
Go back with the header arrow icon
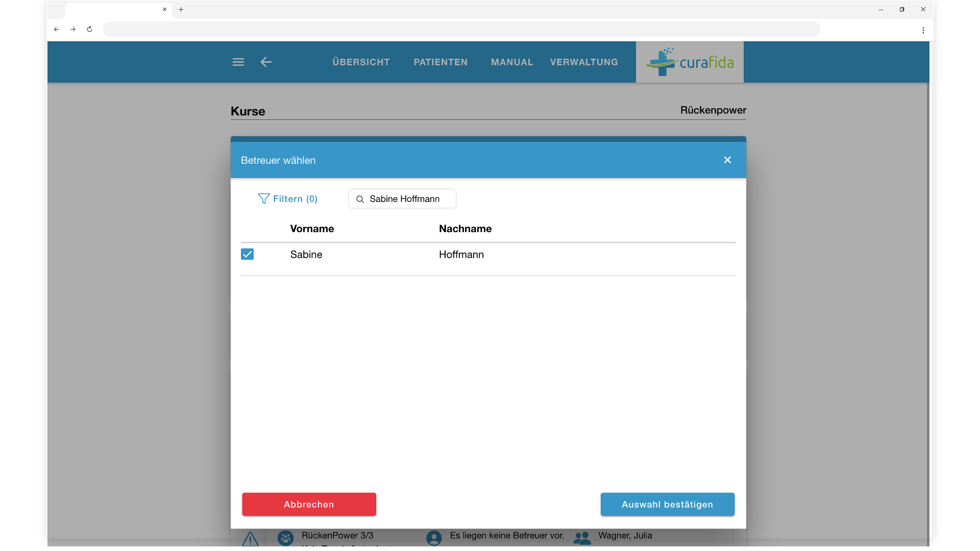[266, 62]
